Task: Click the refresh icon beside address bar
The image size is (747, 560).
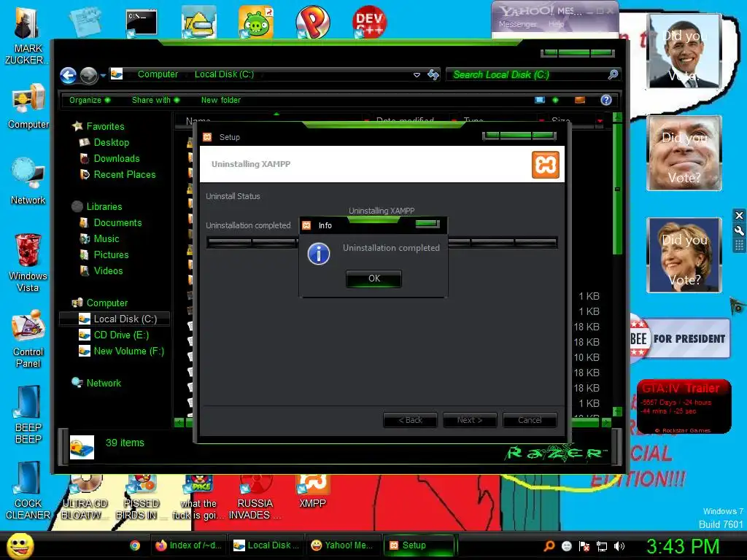Action: [x=433, y=75]
